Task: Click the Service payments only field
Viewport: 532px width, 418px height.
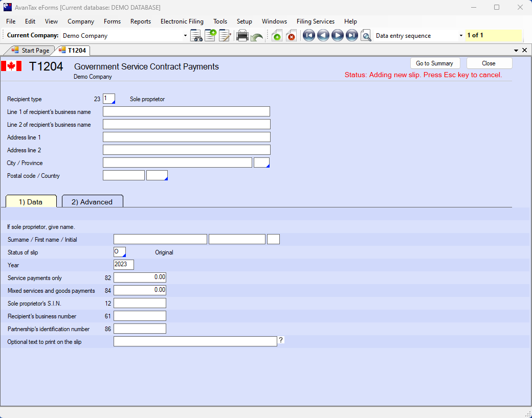Action: click(x=140, y=277)
